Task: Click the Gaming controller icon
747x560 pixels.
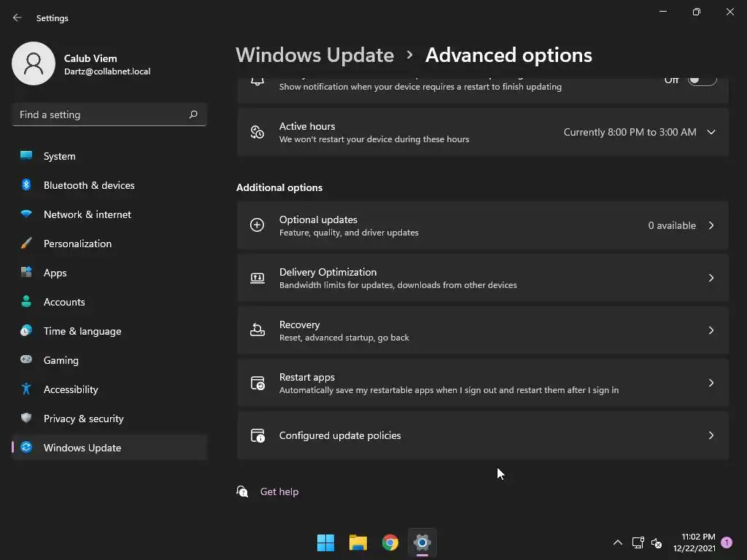Action: coord(26,359)
